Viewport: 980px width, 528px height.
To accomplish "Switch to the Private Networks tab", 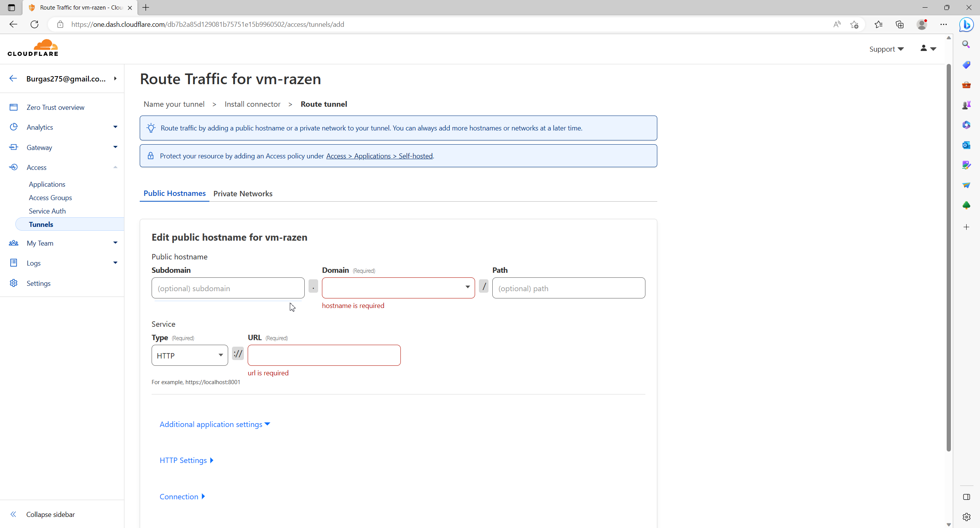I will coord(243,194).
